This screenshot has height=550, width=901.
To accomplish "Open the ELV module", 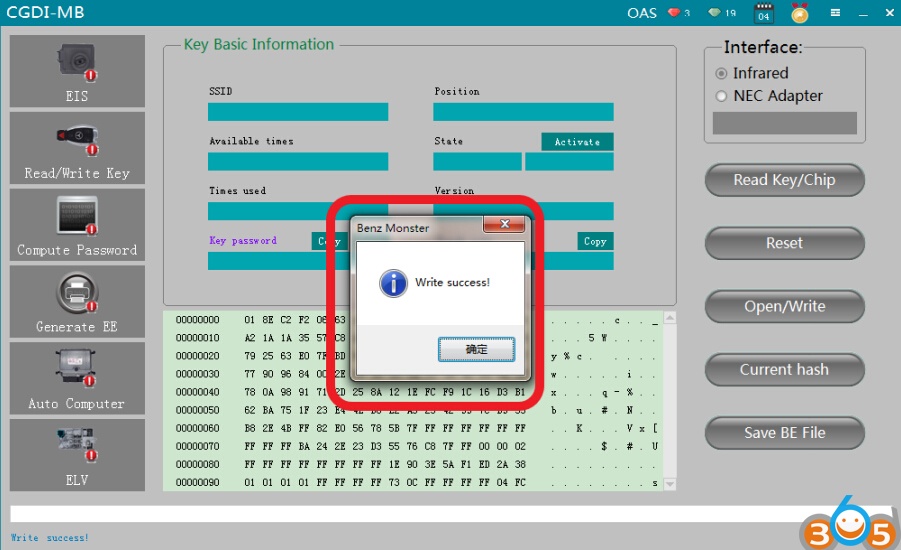I will click(77, 455).
